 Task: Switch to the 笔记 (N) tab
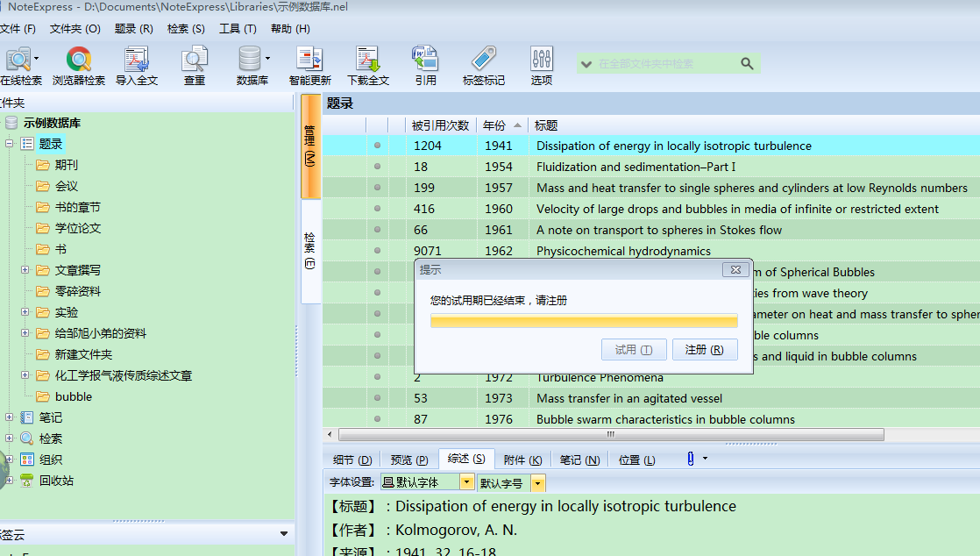coord(579,460)
